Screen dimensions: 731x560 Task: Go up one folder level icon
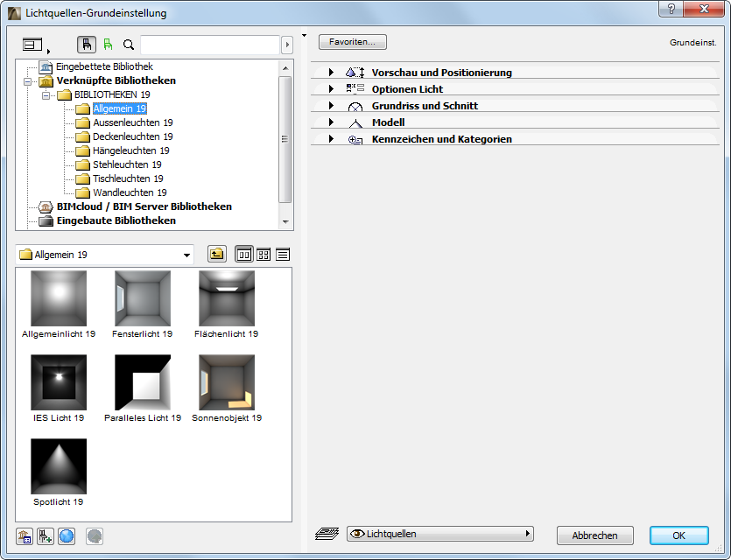[x=217, y=255]
